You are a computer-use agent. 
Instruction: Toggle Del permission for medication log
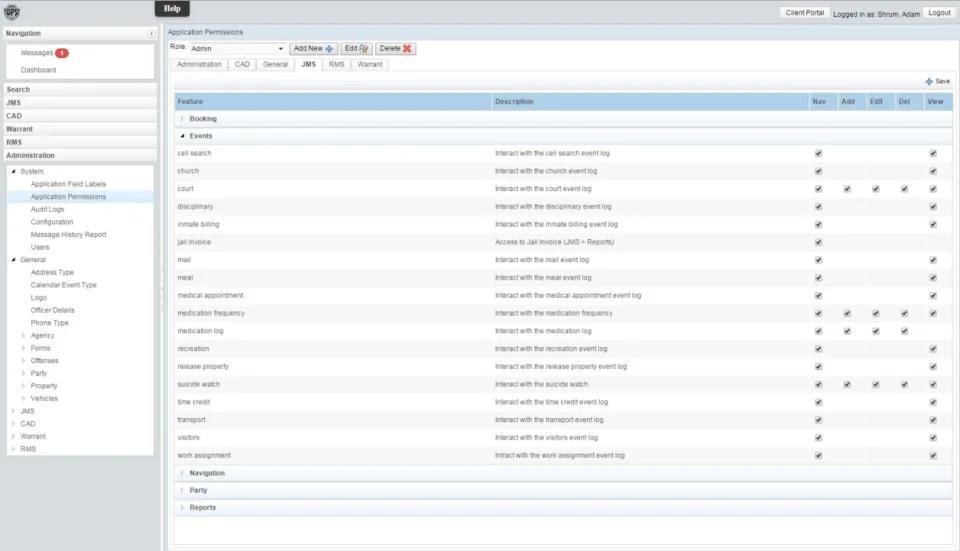click(905, 331)
